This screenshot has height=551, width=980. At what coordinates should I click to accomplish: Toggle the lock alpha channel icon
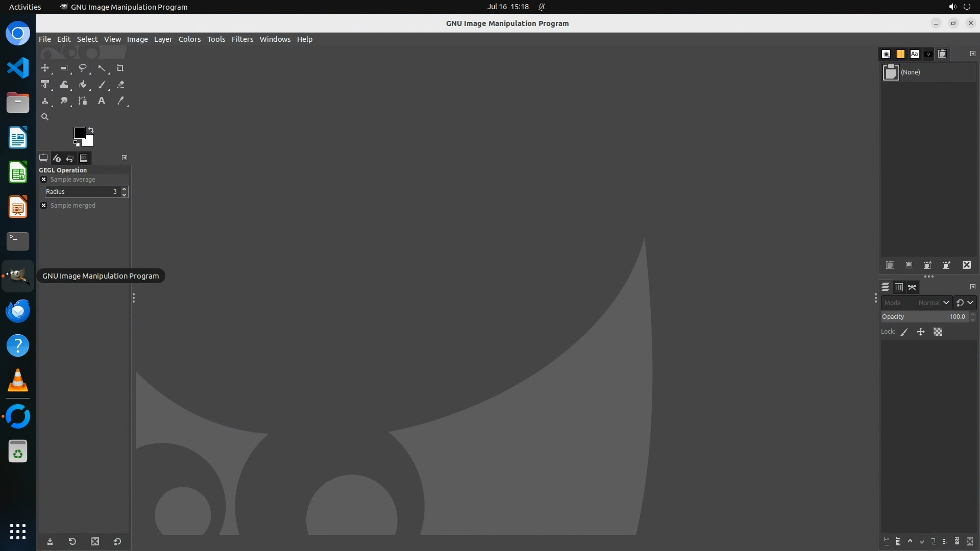(x=938, y=332)
